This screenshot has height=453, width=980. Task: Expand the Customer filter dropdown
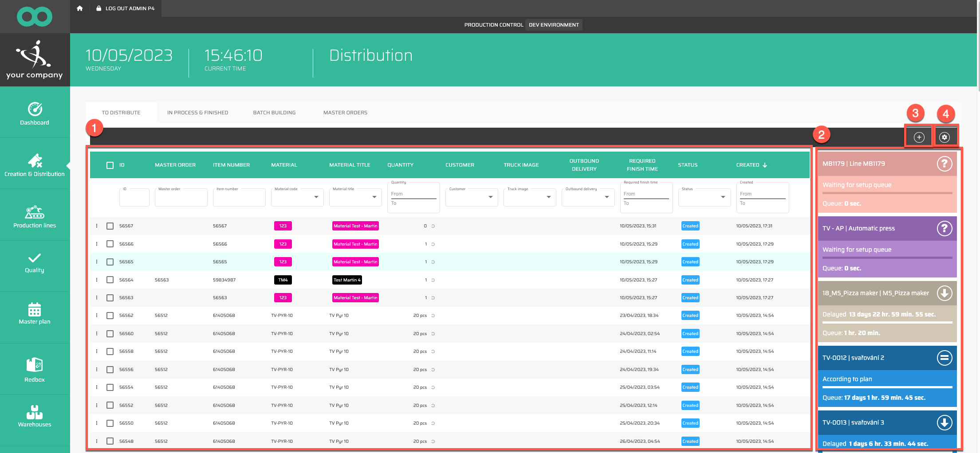click(490, 197)
